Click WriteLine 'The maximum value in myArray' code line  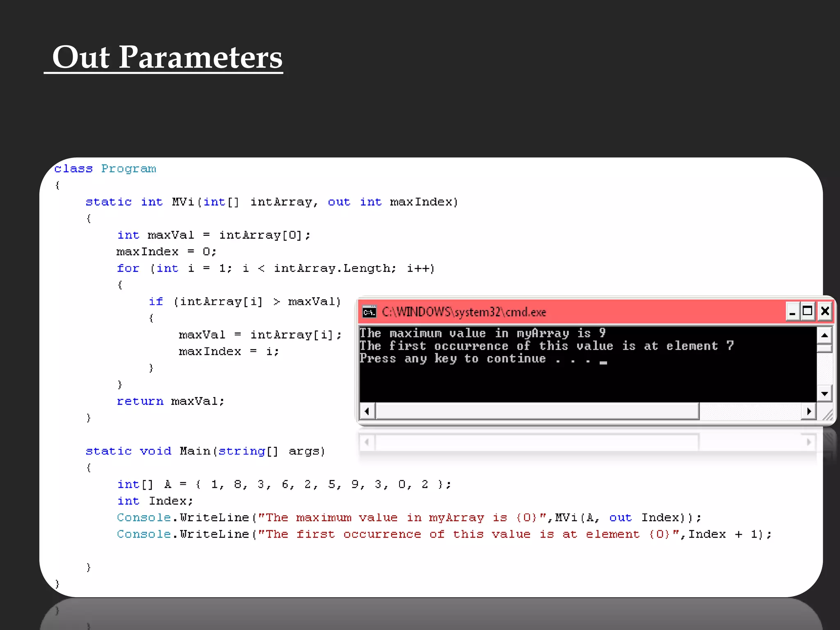tap(409, 518)
